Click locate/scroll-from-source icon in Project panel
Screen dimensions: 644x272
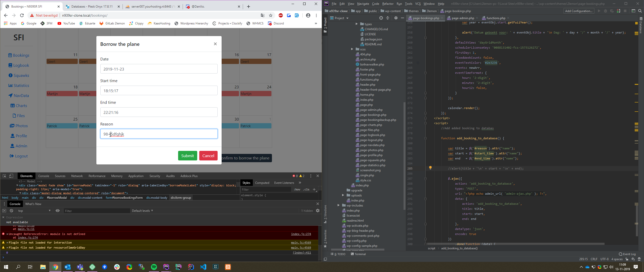coord(381,18)
